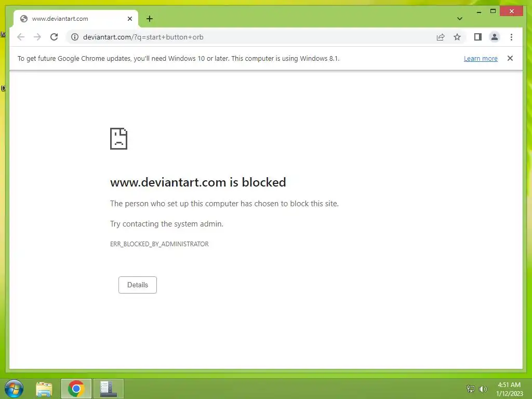This screenshot has width=532, height=399.
Task: Open a new tab with plus button
Action: click(x=150, y=19)
